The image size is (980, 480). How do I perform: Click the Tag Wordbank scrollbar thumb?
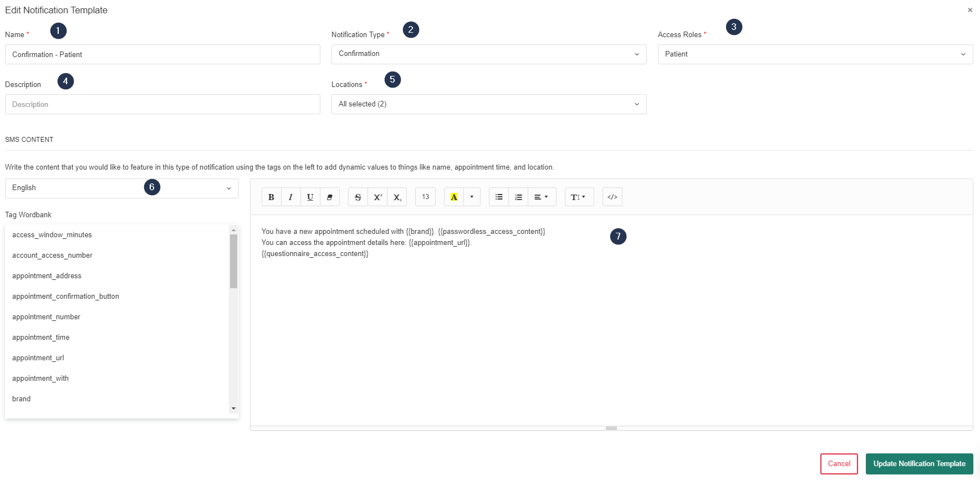[233, 261]
